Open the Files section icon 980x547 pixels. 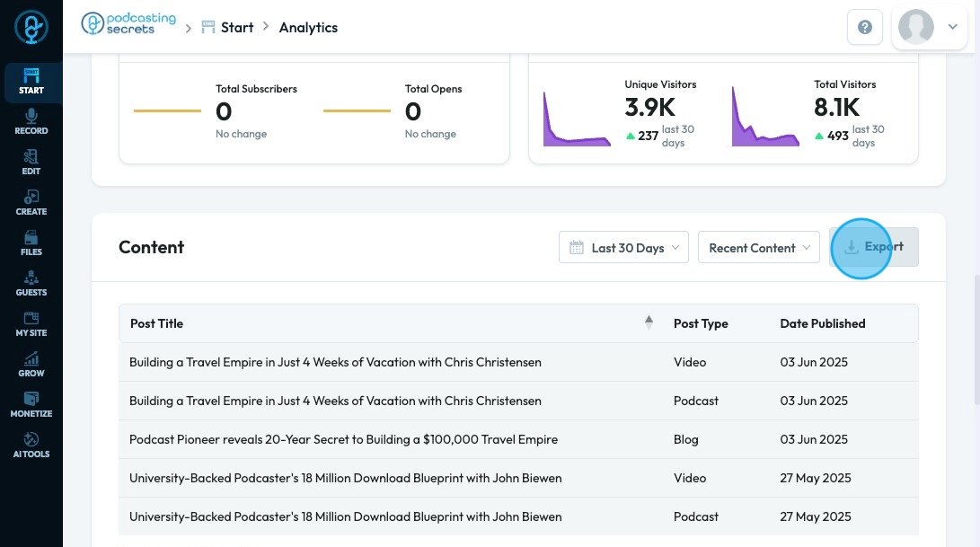31,243
